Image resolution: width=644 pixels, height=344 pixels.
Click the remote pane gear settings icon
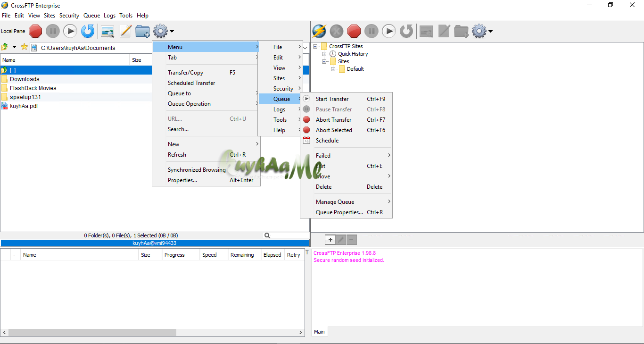pos(479,32)
